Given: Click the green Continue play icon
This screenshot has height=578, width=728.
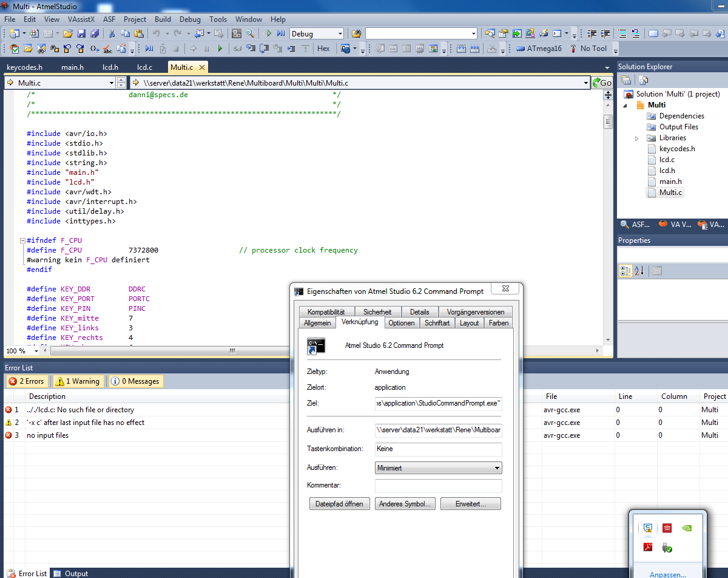Looking at the screenshot, I should tap(220, 49).
